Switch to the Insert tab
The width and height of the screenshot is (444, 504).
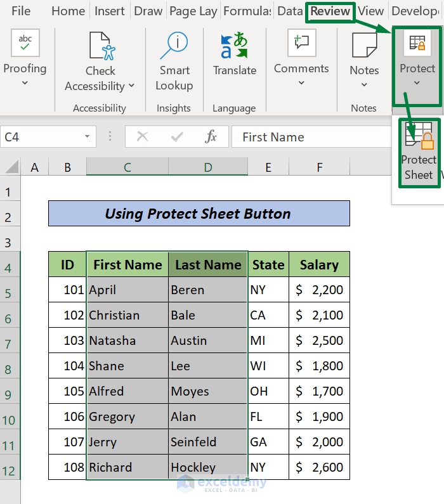pyautogui.click(x=109, y=11)
